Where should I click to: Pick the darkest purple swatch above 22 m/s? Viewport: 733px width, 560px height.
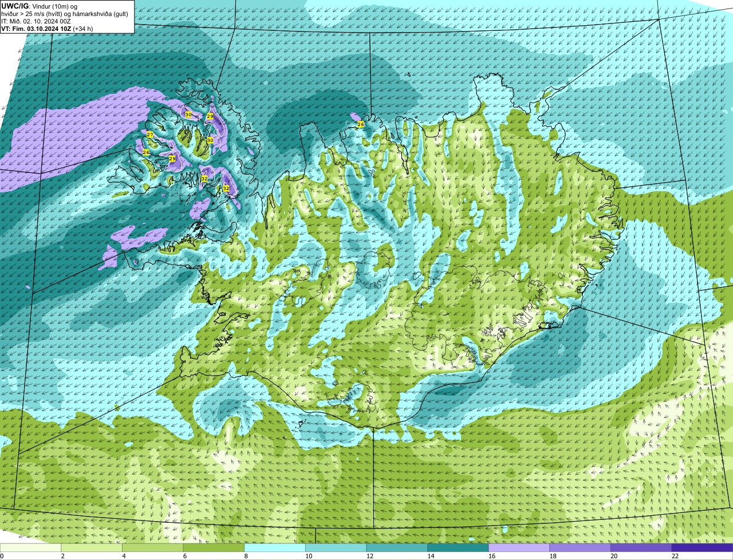pyautogui.click(x=703, y=547)
